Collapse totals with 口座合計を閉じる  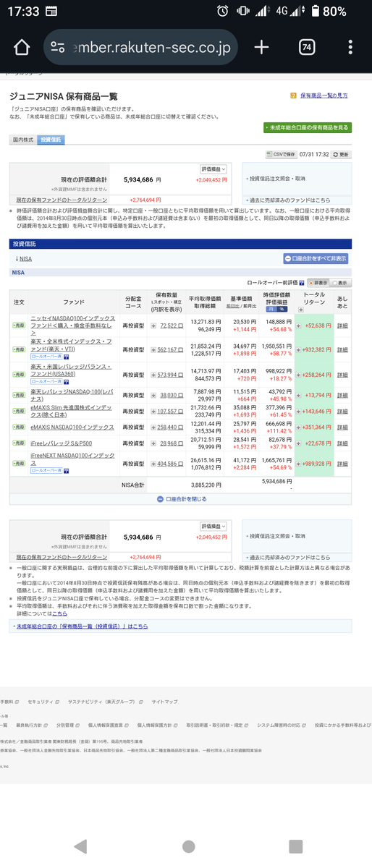pyautogui.click(x=181, y=499)
